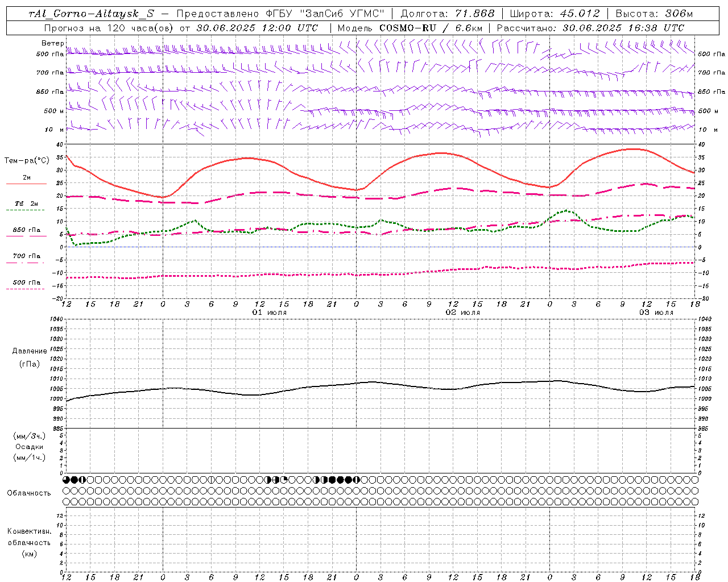
Task: Click the '10 м' wind level label on left
Action: pyautogui.click(x=55, y=130)
